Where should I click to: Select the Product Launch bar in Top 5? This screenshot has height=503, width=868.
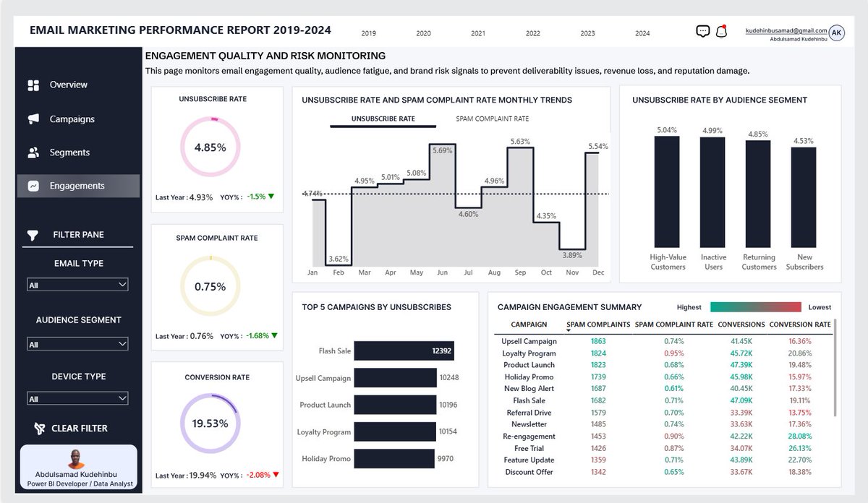click(395, 405)
